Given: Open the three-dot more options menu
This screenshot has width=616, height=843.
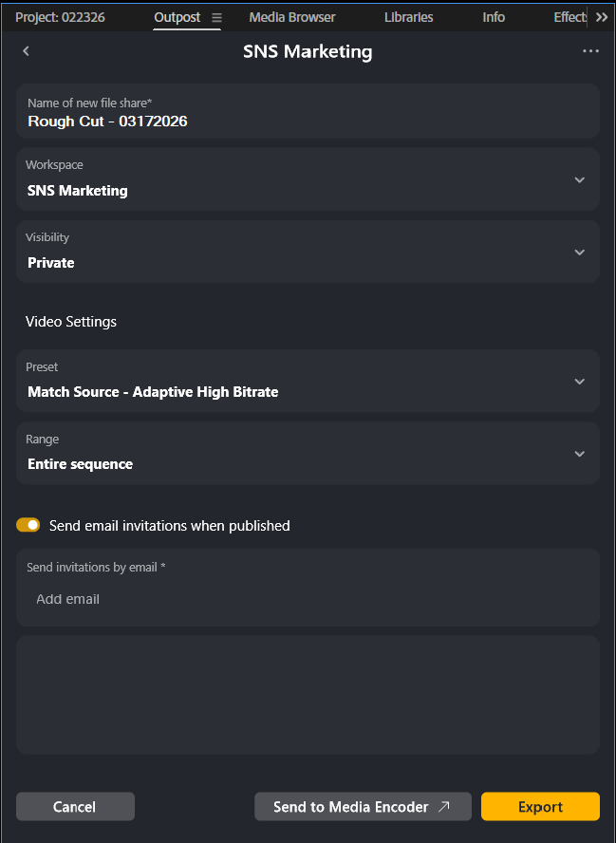Looking at the screenshot, I should click(590, 51).
